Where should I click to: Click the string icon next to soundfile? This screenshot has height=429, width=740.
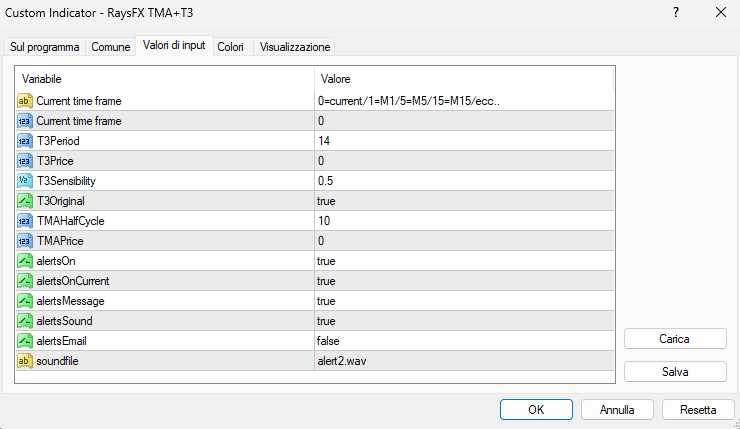pos(25,361)
